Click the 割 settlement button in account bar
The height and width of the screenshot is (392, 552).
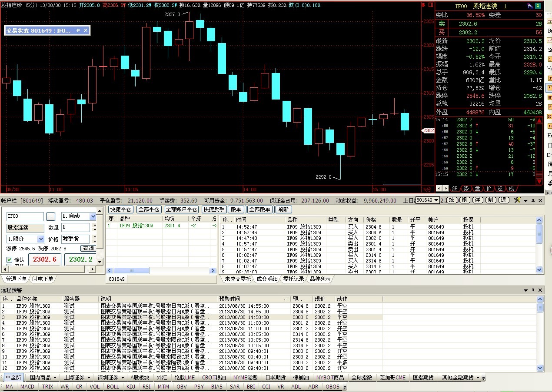coord(490,200)
